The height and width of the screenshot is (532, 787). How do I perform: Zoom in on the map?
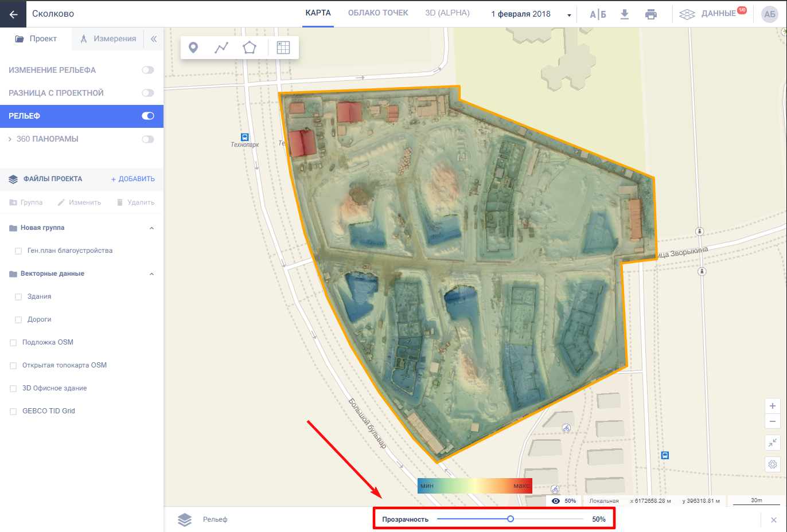coord(773,406)
